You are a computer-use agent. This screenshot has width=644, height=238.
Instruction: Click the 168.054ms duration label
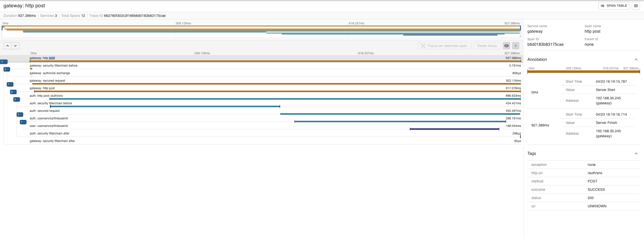[x=513, y=126]
